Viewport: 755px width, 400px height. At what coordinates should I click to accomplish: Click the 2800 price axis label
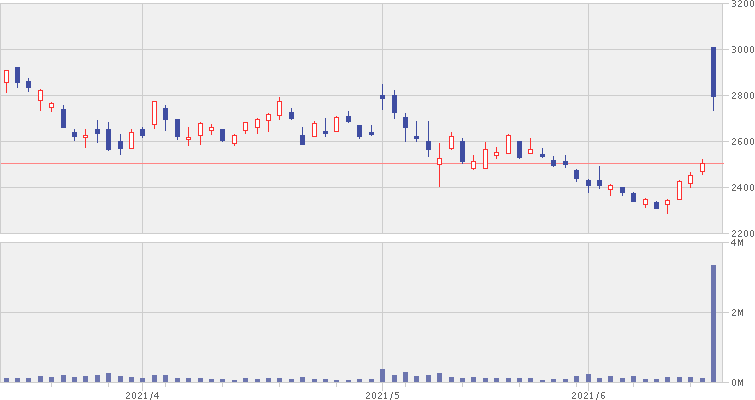tap(741, 96)
